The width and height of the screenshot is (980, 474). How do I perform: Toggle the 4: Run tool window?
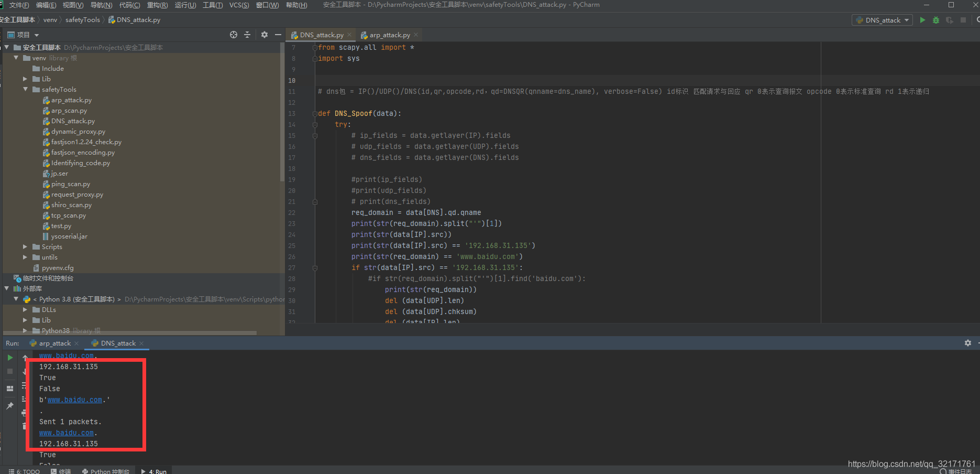[154, 471]
